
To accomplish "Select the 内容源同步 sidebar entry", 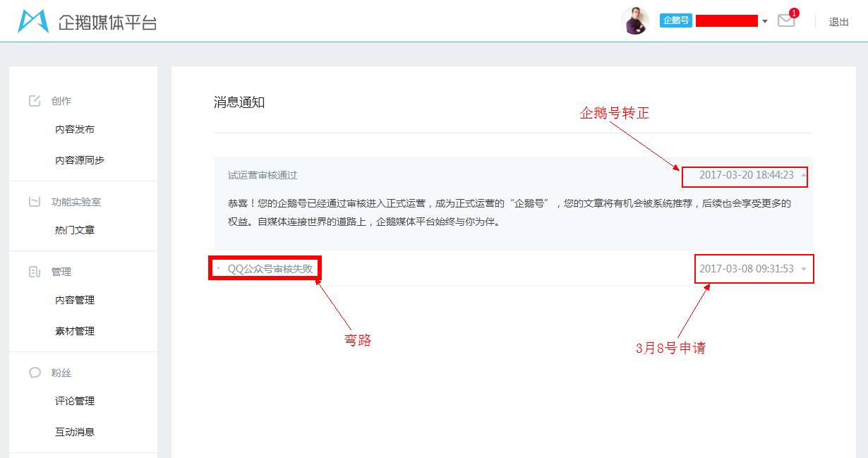I will click(80, 159).
